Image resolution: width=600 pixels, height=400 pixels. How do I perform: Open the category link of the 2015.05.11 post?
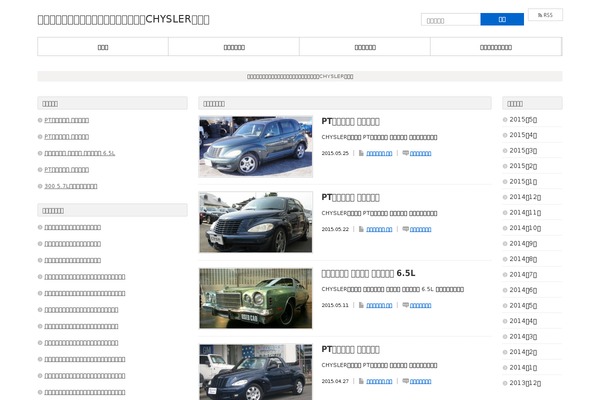click(379, 305)
